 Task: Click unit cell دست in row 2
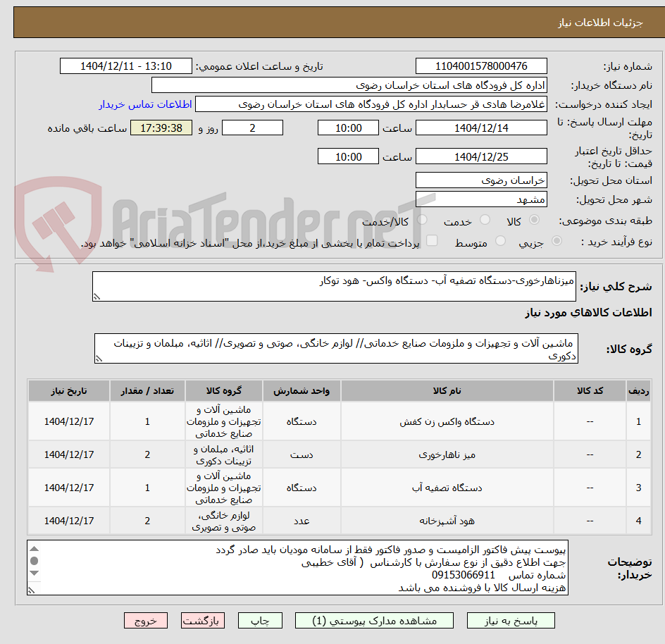pos(302,454)
